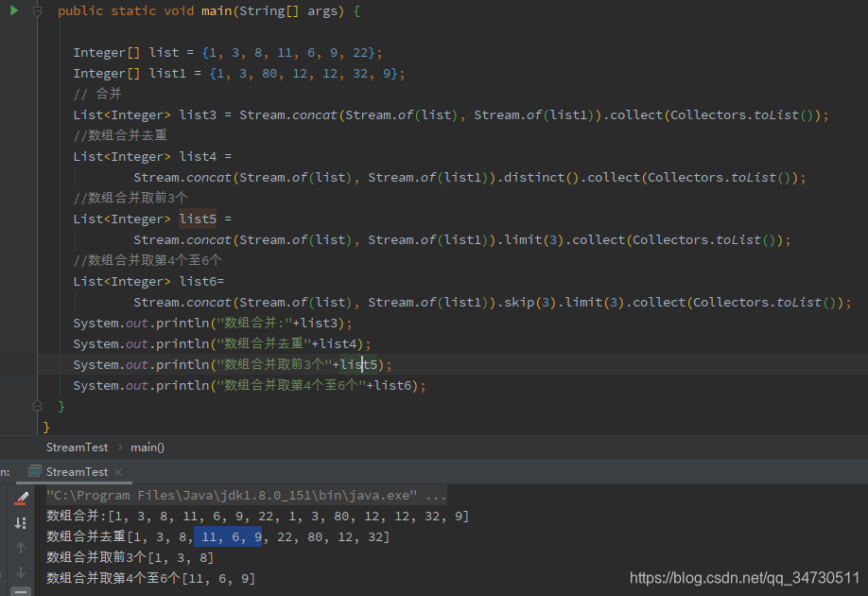Open the main() breadcrumb dropdown
Image resolution: width=868 pixels, height=596 pixels.
coord(148,447)
